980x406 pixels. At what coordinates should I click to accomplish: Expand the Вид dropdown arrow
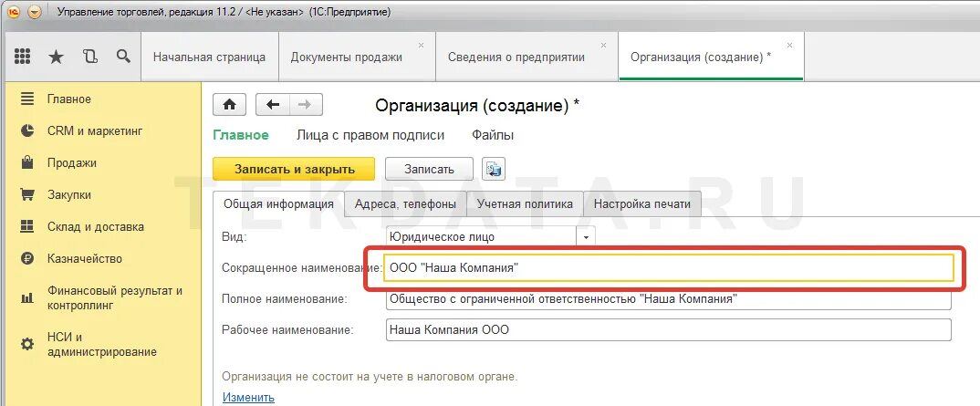coord(586,237)
